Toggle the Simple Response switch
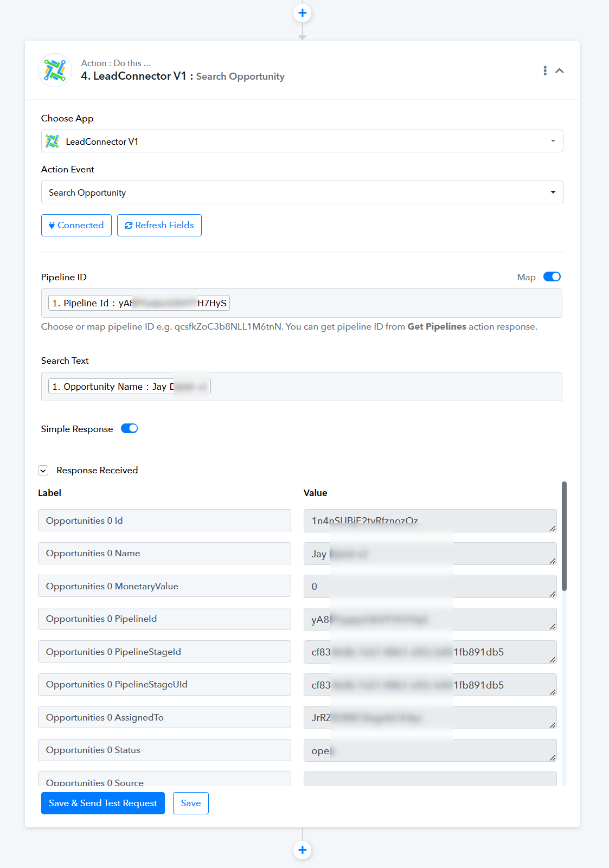The image size is (609, 868). pos(129,428)
